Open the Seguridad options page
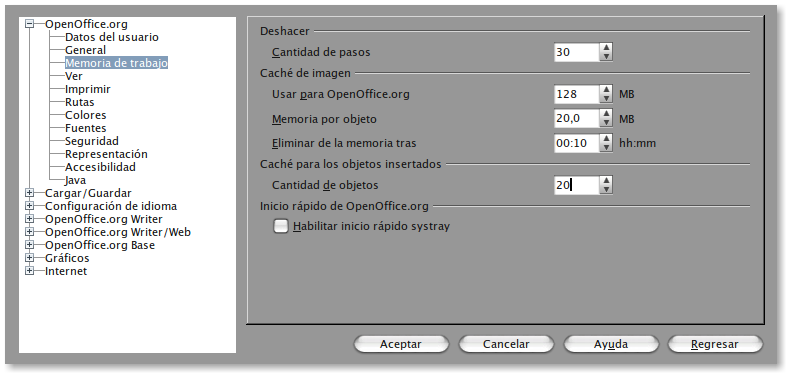This screenshot has height=373, width=786. tap(92, 141)
